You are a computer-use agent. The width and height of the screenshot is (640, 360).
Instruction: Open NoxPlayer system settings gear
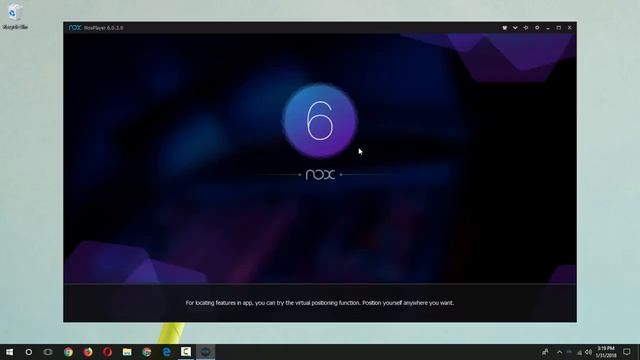point(537,28)
